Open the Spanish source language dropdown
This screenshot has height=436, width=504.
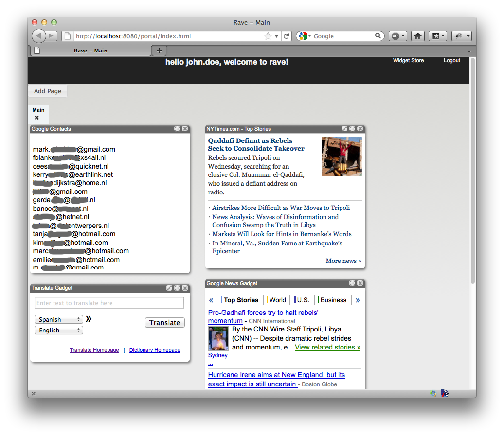coord(58,319)
